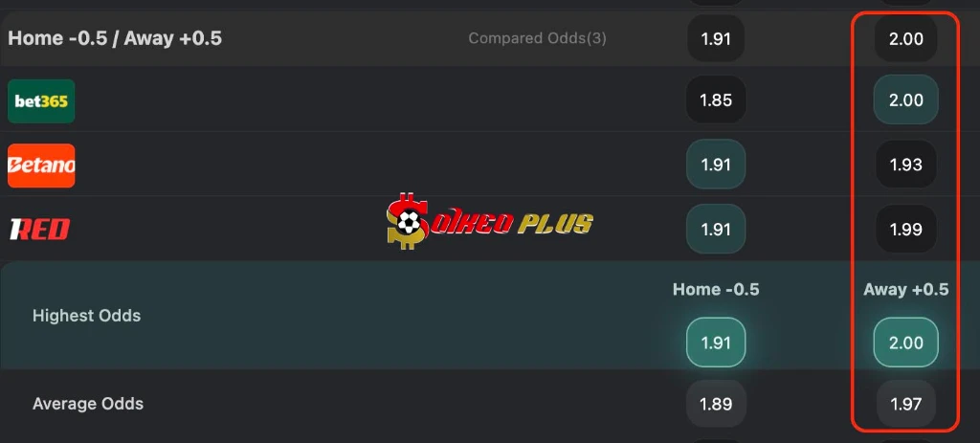
Task: Pick Betano away odds 1.93
Action: point(905,165)
